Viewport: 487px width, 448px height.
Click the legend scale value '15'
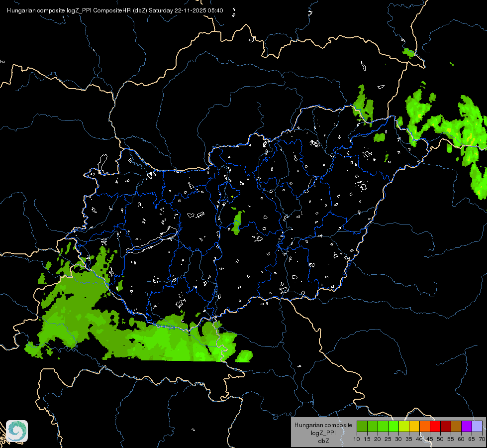pyautogui.click(x=367, y=440)
